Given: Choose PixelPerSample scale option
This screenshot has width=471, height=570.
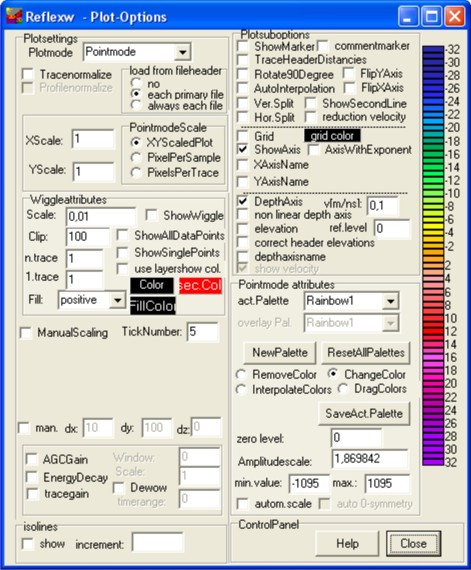Looking at the screenshot, I should [136, 157].
